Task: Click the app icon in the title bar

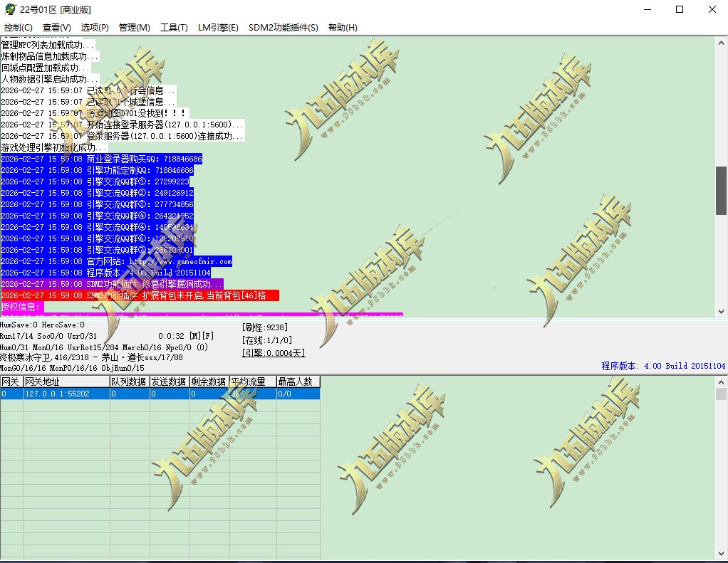Action: coord(10,9)
